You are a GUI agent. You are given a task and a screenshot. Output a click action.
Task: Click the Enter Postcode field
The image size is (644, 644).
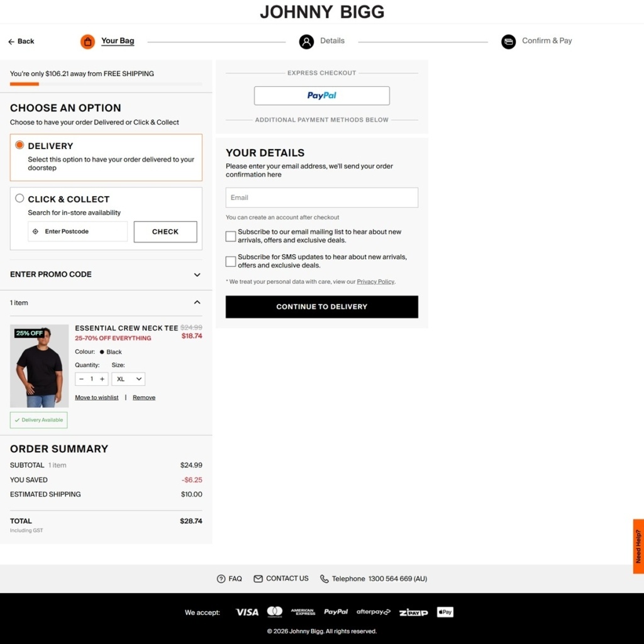pyautogui.click(x=77, y=231)
